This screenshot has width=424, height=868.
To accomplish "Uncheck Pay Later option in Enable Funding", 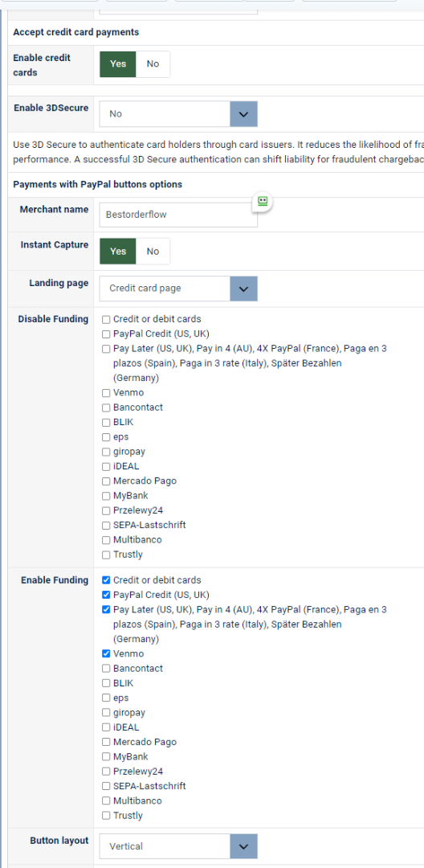I will [106, 610].
